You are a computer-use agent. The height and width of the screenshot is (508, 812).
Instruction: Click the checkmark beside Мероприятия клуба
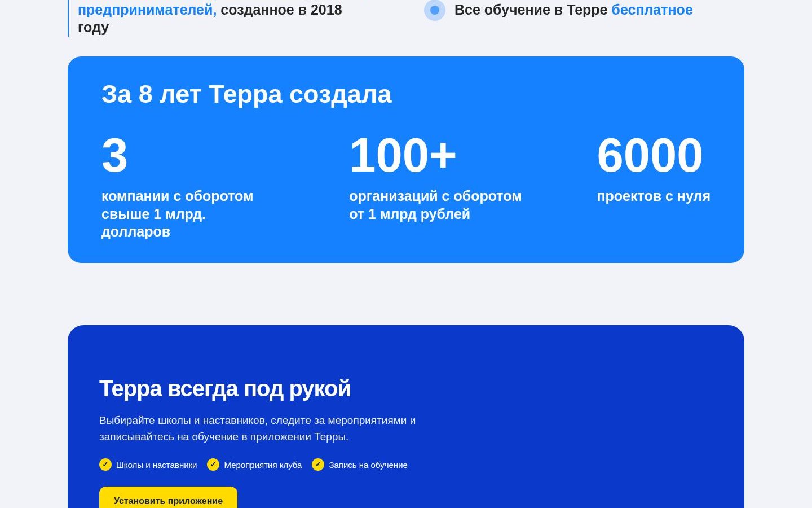[x=213, y=465]
